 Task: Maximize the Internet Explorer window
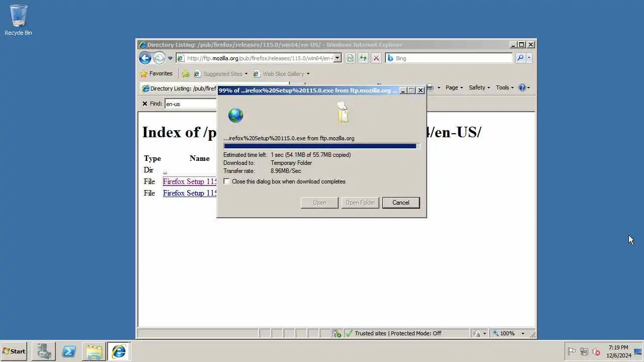click(x=522, y=45)
